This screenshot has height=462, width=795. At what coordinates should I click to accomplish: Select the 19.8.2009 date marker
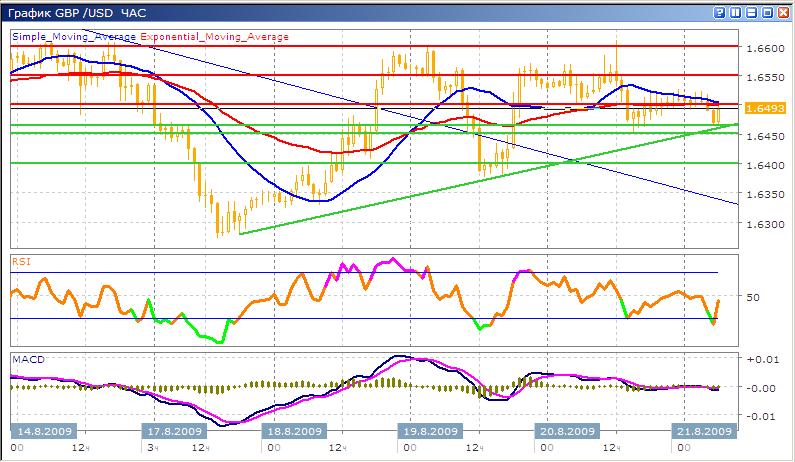coord(431,431)
